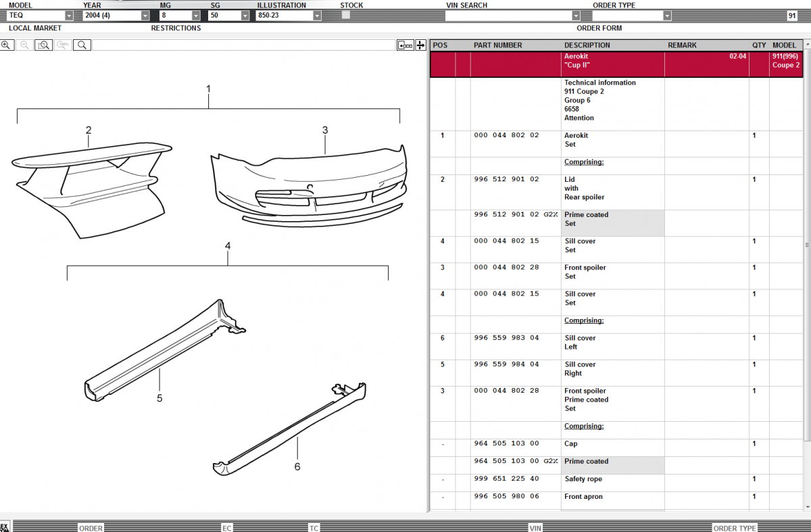Click the Sill cover Left description

point(580,342)
